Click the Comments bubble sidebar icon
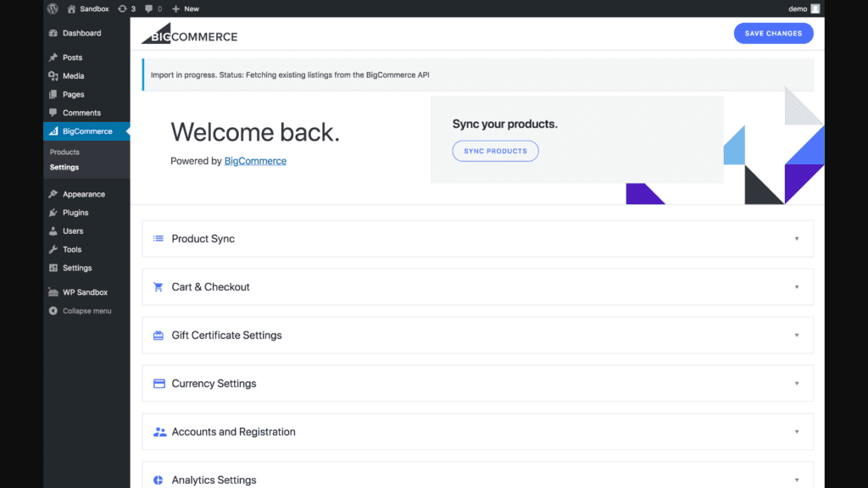The image size is (868, 488). click(x=53, y=113)
